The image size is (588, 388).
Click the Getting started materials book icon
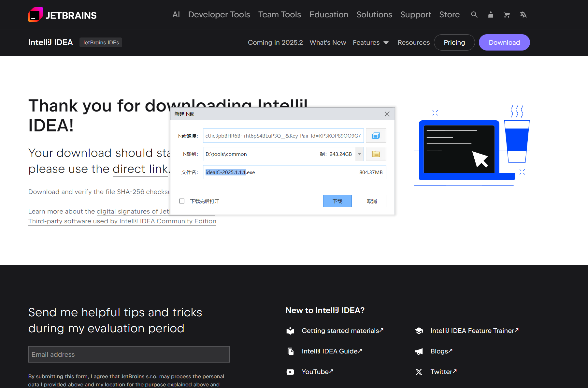tap(290, 331)
